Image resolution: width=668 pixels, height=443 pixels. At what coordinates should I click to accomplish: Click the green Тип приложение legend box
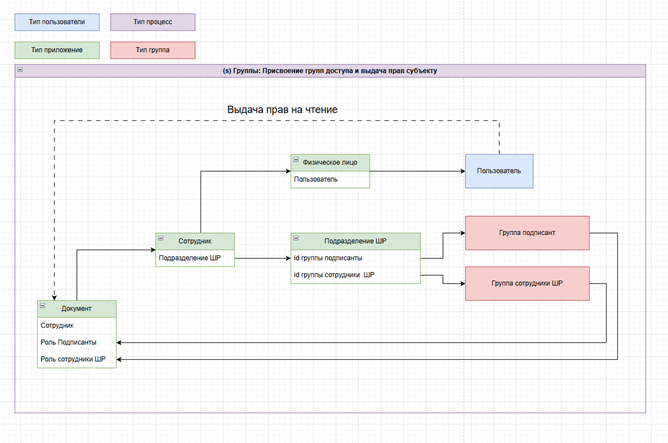tap(54, 49)
